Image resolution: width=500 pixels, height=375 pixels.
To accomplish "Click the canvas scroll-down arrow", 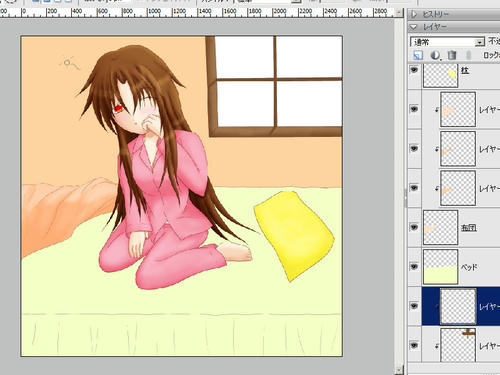I will pyautogui.click(x=399, y=369).
